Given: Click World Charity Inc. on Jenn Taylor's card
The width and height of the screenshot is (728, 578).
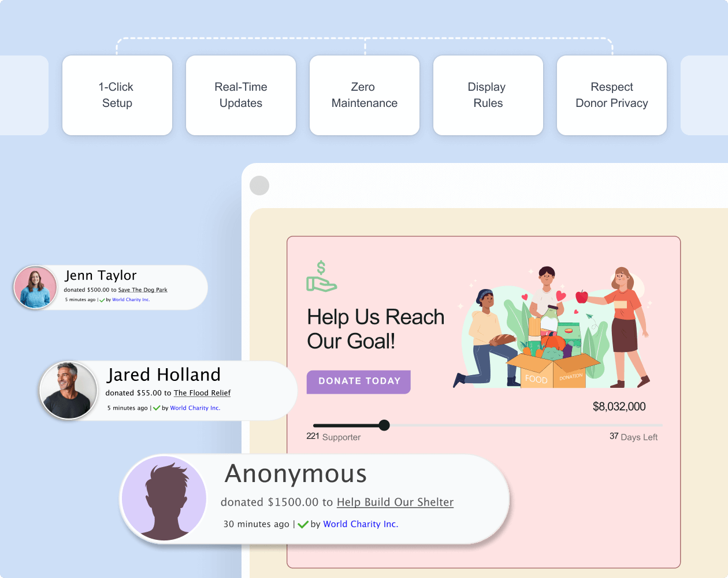Looking at the screenshot, I should [x=131, y=299].
